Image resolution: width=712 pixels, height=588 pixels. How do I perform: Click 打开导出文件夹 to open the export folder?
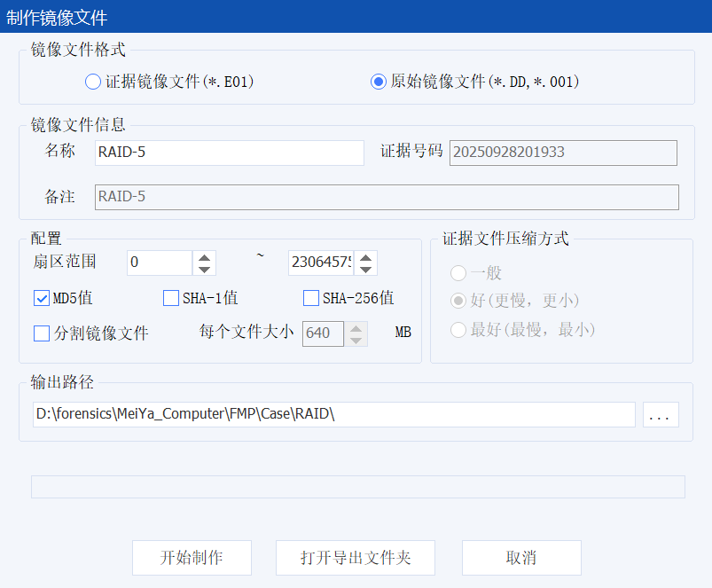tap(356, 558)
